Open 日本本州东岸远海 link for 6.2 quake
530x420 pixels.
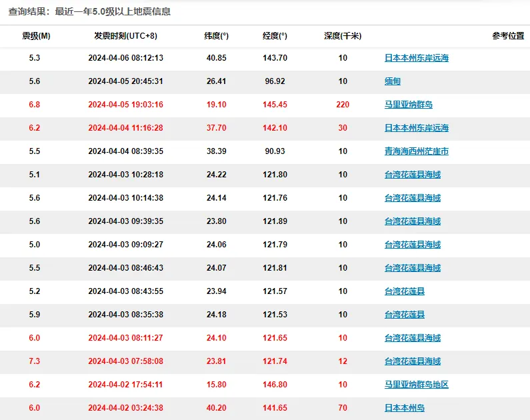click(x=417, y=128)
